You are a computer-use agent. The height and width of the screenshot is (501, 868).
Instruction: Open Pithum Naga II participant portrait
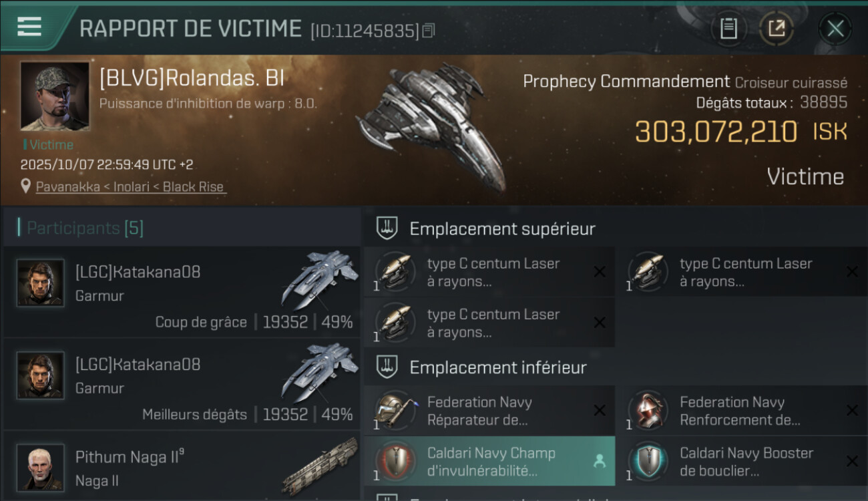pyautogui.click(x=41, y=468)
